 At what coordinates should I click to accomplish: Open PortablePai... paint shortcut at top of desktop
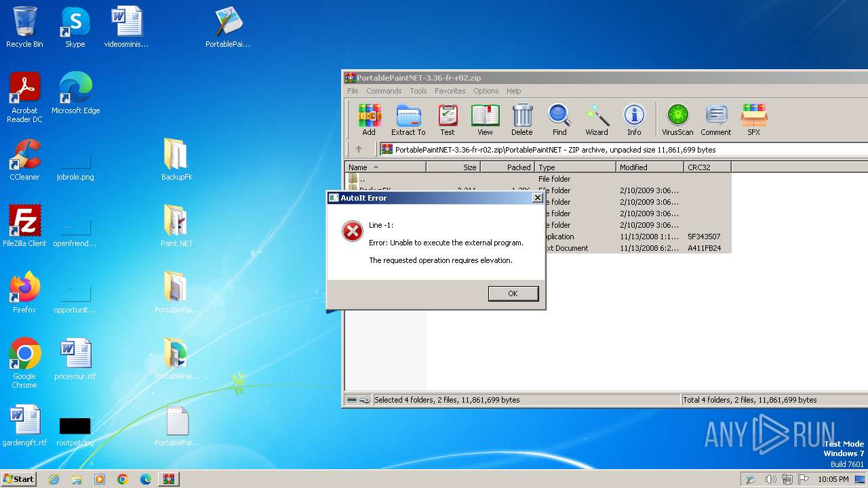tap(228, 27)
